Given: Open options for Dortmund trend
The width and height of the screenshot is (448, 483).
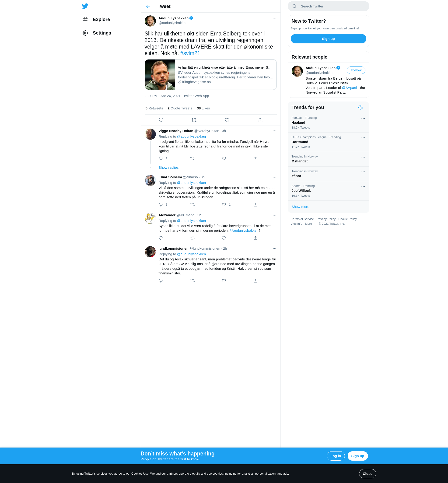Looking at the screenshot, I should click(x=363, y=138).
